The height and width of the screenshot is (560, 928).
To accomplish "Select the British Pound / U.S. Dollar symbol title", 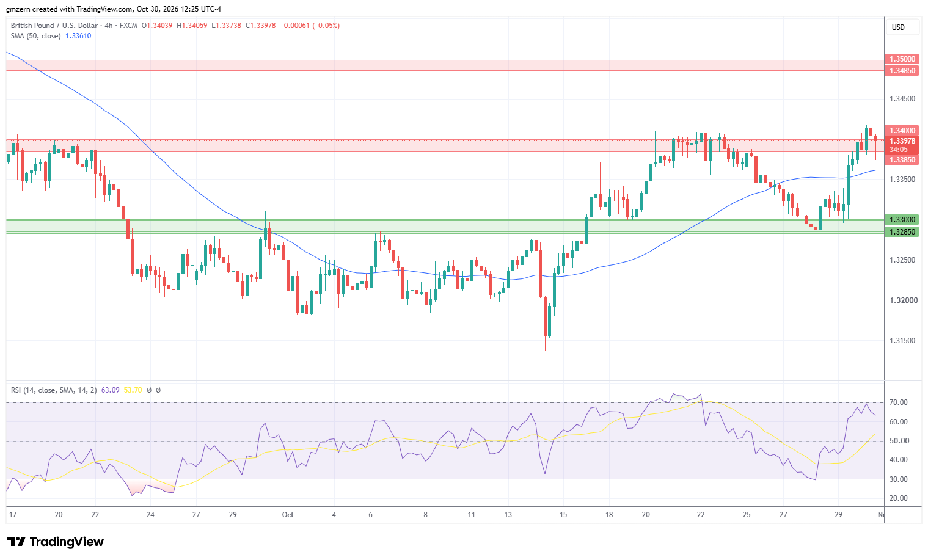I will (x=54, y=26).
